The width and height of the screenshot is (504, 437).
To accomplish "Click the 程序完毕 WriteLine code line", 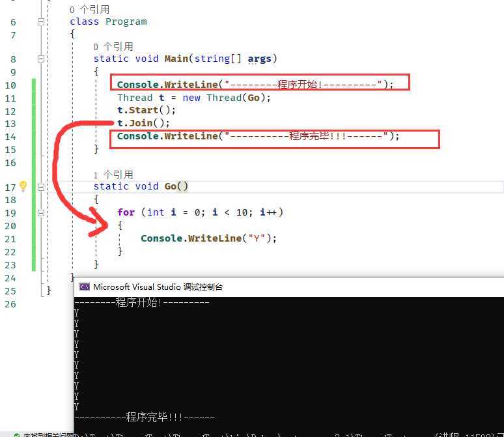I will (x=258, y=136).
